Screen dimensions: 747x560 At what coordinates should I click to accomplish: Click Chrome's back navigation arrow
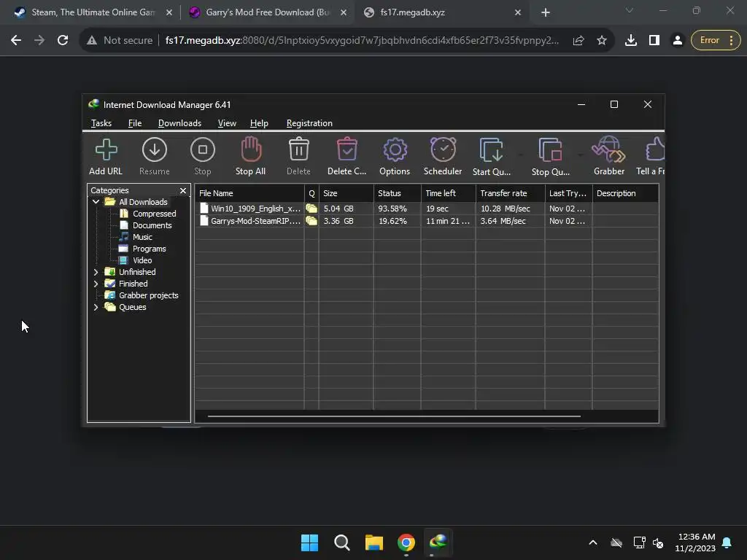16,41
